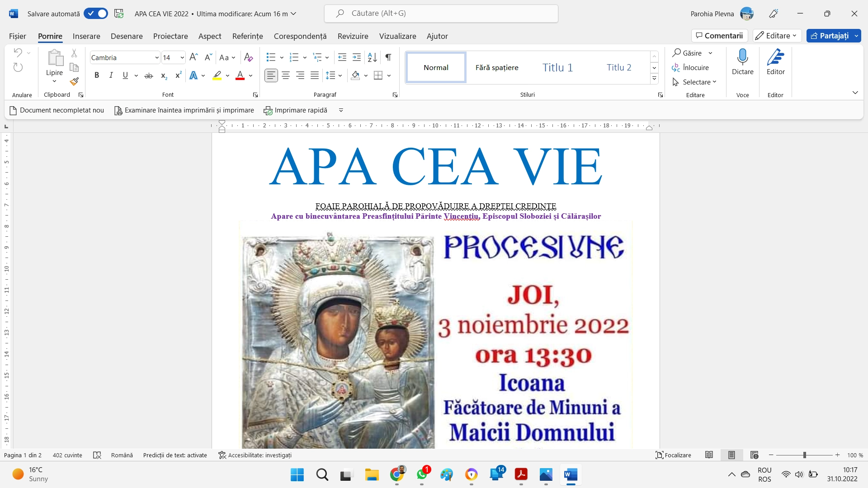Clear all formatting icon
Image resolution: width=868 pixels, height=488 pixels.
click(x=248, y=57)
